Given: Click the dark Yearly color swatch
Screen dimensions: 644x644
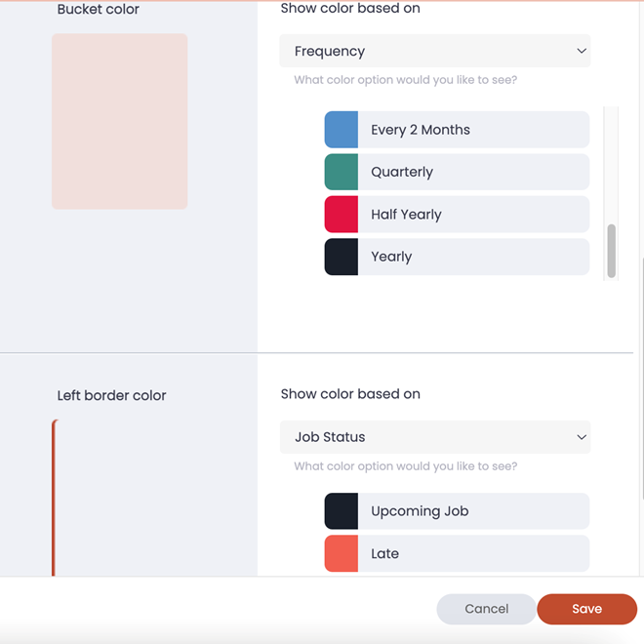Looking at the screenshot, I should [342, 257].
